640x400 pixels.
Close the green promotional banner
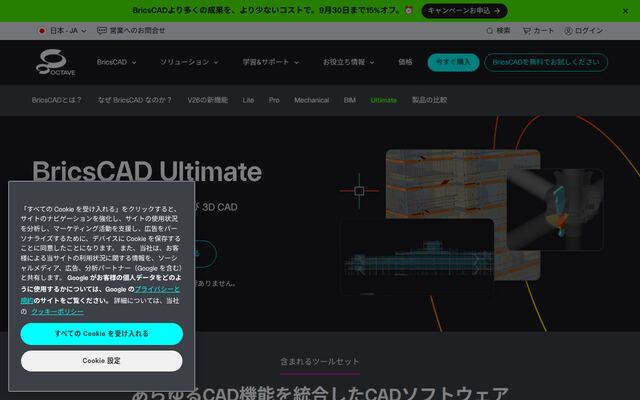pyautogui.click(x=625, y=11)
